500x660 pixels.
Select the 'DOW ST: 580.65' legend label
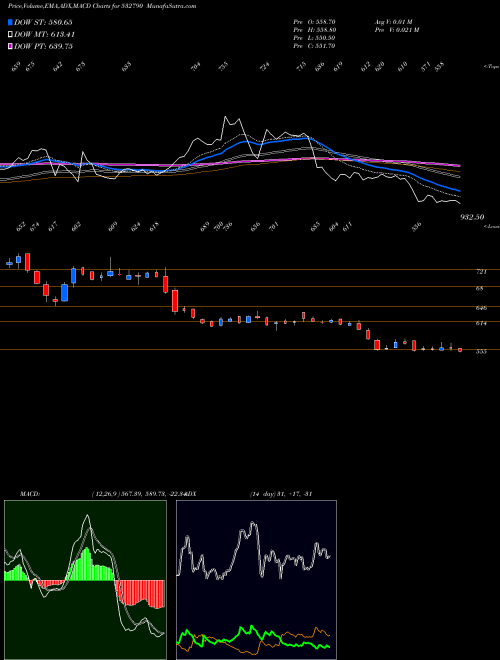43,22
